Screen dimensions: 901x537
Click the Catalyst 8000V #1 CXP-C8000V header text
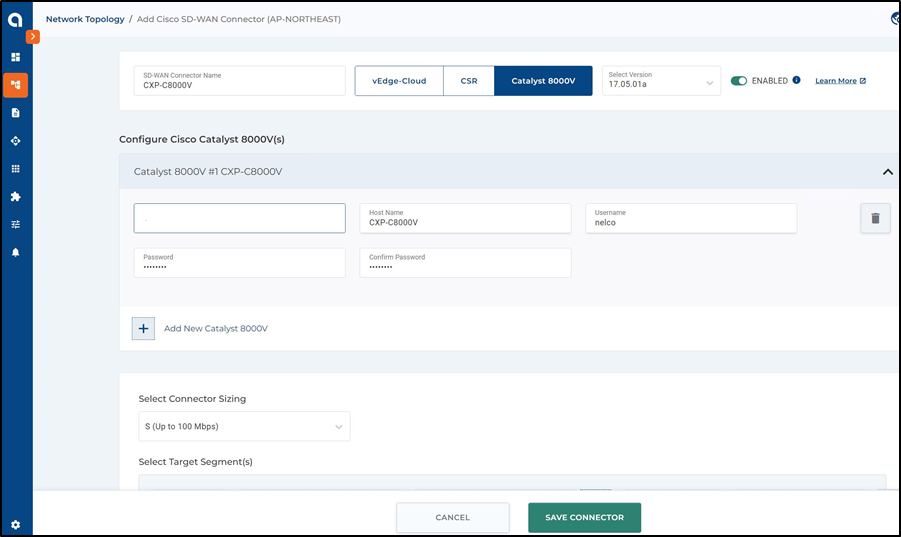(208, 172)
